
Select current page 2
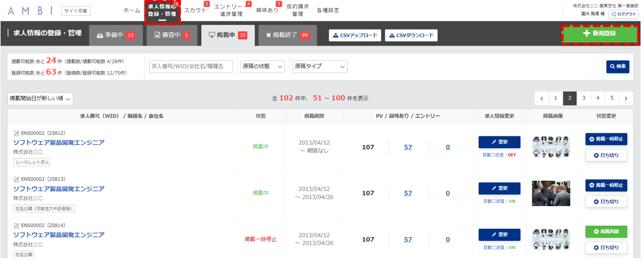(x=569, y=99)
